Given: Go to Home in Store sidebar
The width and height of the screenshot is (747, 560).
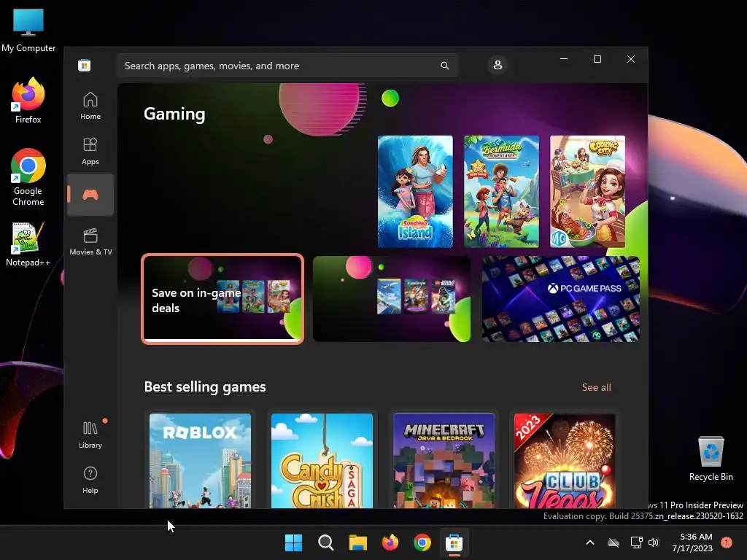Looking at the screenshot, I should click(x=90, y=106).
